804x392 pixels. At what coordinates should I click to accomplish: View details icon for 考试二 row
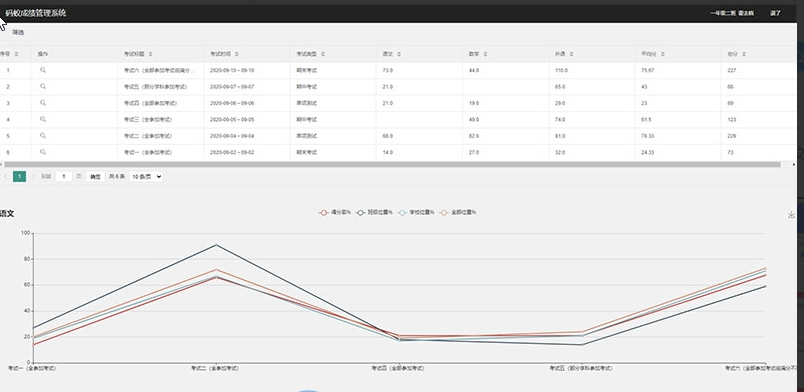(x=43, y=135)
